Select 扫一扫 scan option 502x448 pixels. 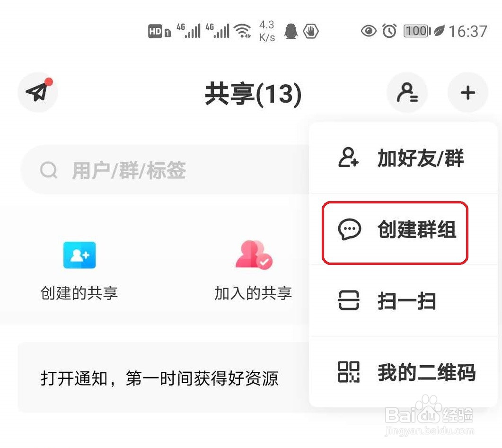click(x=403, y=301)
